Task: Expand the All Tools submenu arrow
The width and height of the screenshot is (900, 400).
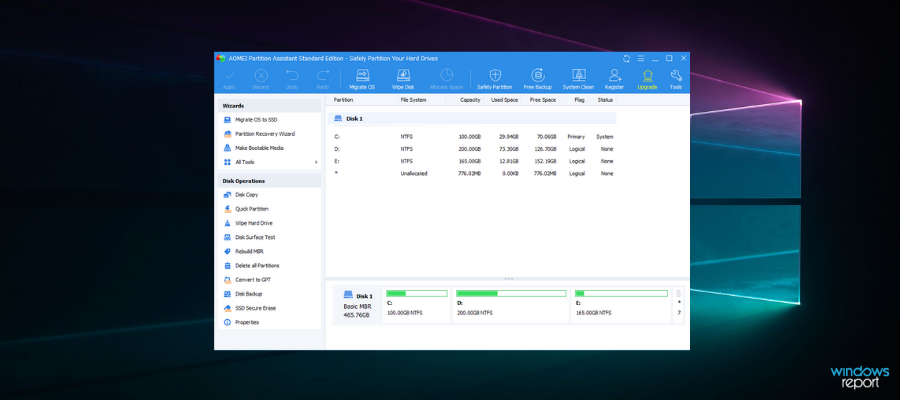Action: point(316,162)
